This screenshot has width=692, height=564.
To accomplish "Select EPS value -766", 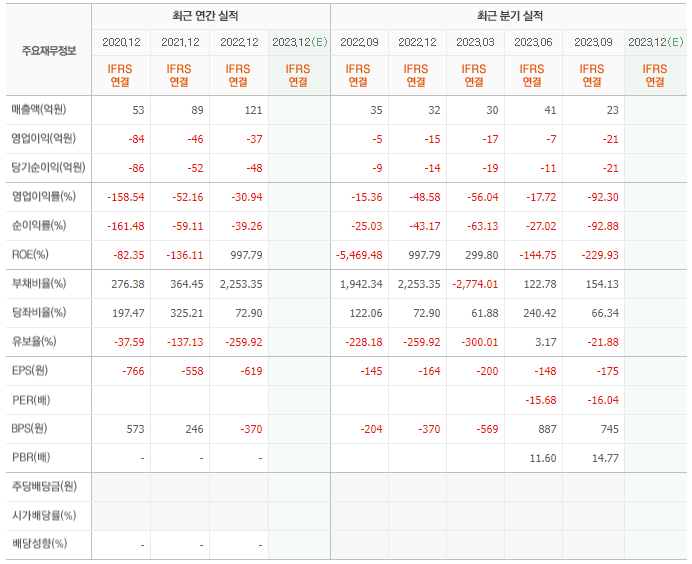I will coord(133,371).
